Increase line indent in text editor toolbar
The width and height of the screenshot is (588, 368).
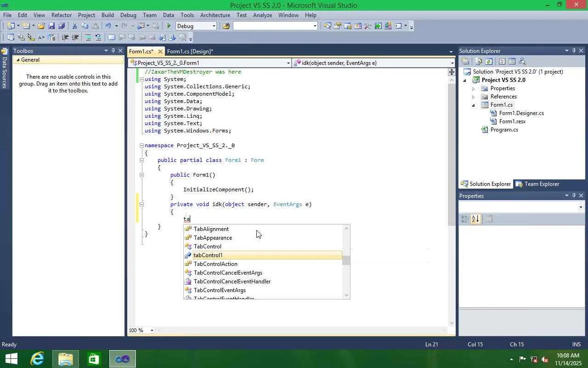pyautogui.click(x=75, y=38)
